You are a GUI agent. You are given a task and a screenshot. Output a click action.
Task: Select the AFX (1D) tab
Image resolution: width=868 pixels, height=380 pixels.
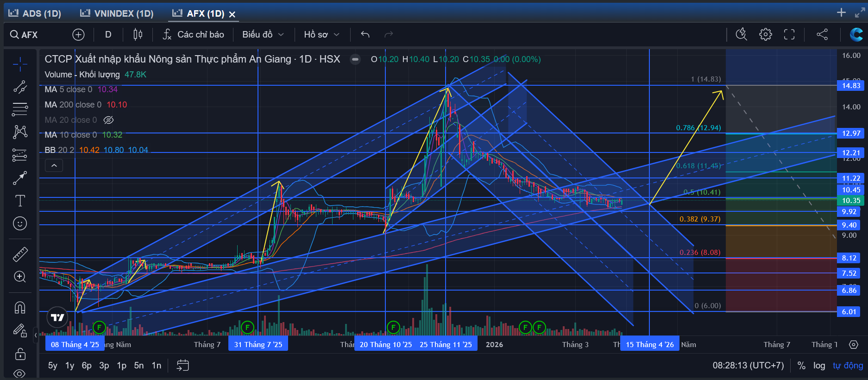point(199,13)
